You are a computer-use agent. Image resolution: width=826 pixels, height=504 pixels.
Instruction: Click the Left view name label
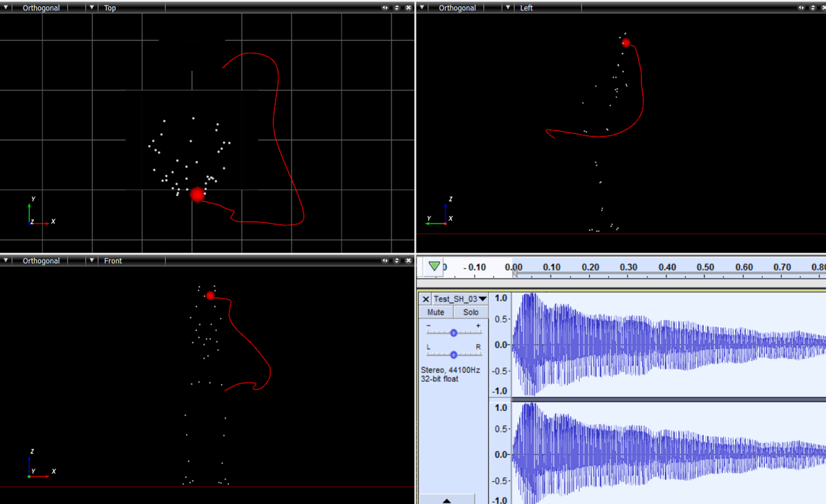click(526, 8)
